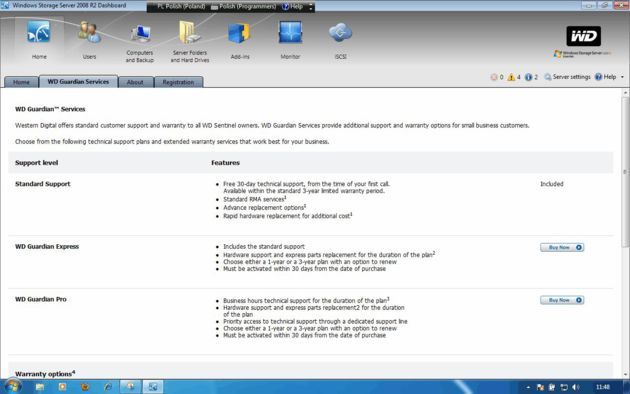Click the scroll up arrow
630x394 pixels.
pos(625,93)
